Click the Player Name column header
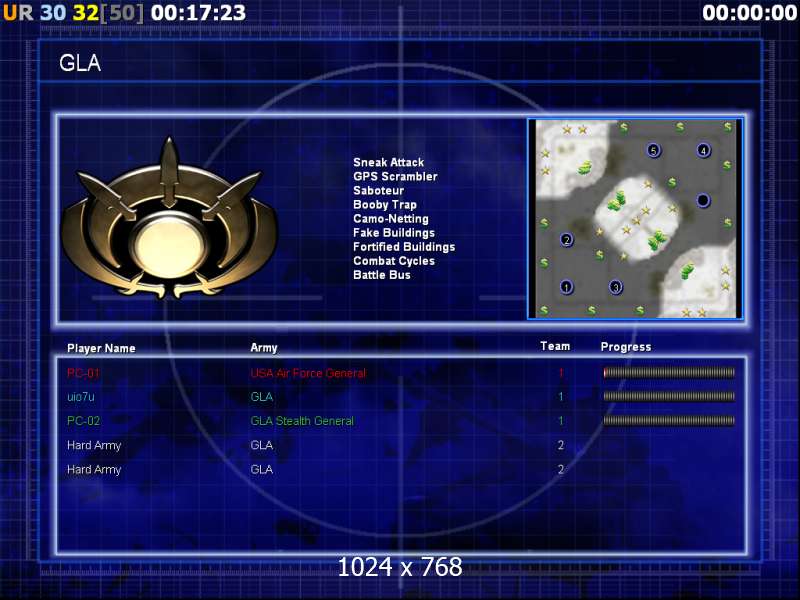Image resolution: width=800 pixels, height=600 pixels. click(x=101, y=348)
